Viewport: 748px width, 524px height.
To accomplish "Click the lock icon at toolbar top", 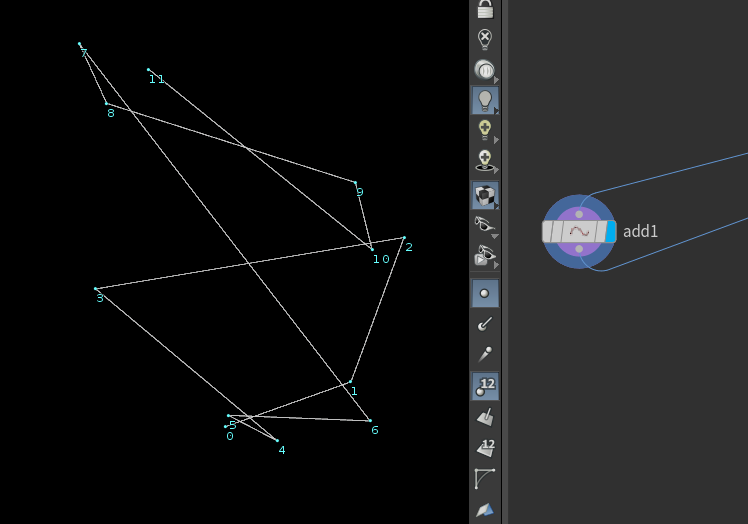I will [x=485, y=9].
